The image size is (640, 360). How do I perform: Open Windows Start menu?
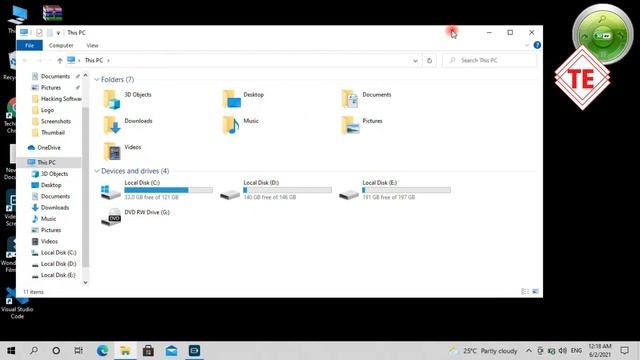coord(11,351)
